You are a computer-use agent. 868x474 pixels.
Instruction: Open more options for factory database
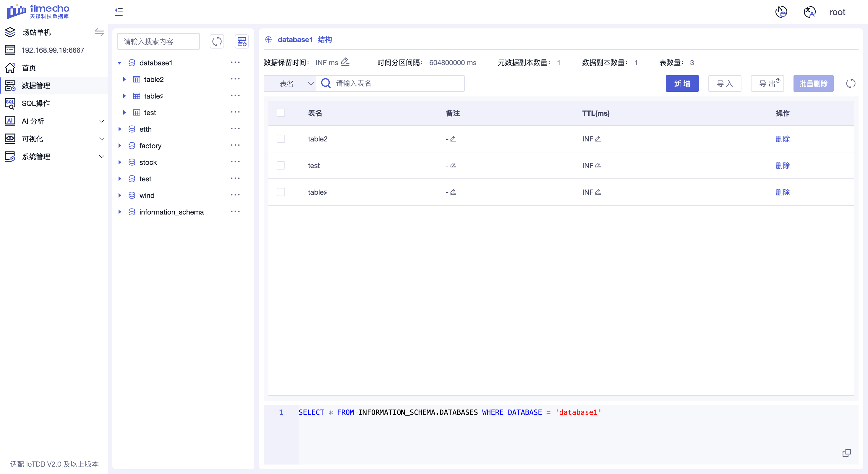coord(235,145)
